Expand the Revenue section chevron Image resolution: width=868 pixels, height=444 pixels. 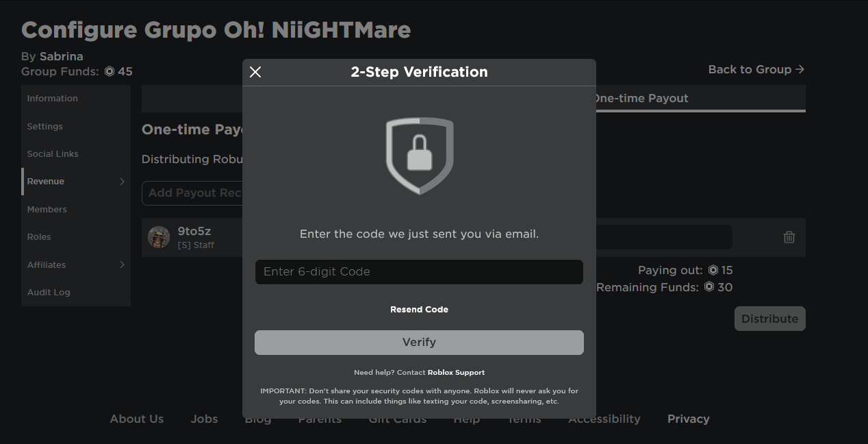click(x=122, y=181)
